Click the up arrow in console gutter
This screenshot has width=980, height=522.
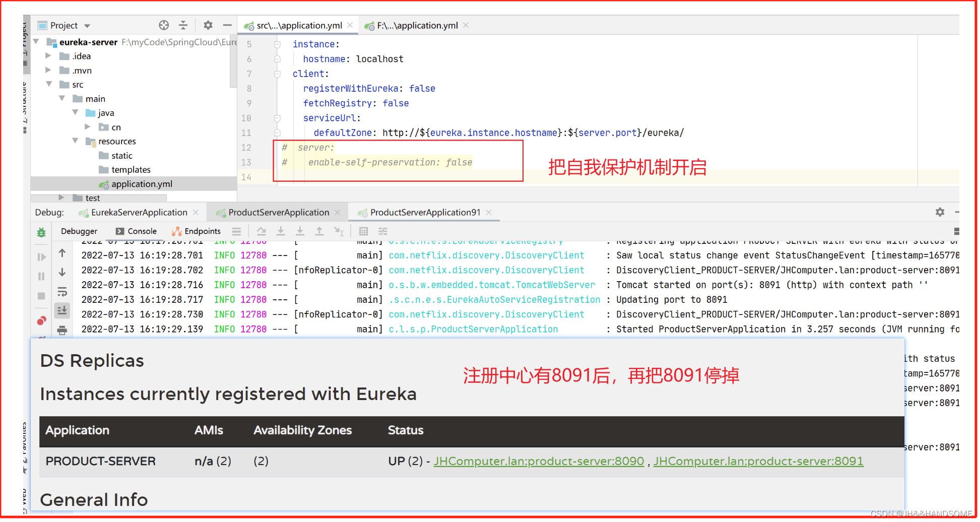(x=62, y=253)
